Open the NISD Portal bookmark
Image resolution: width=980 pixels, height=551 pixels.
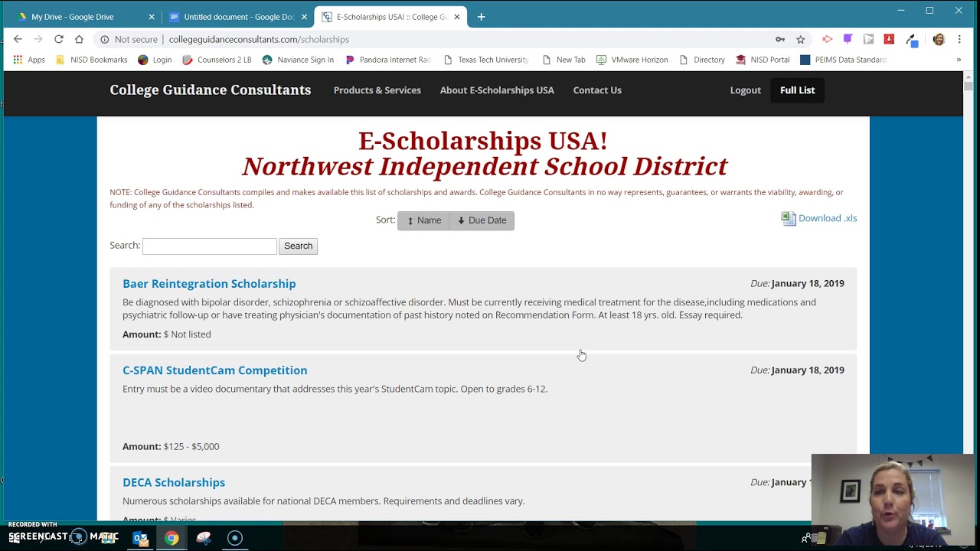(763, 60)
